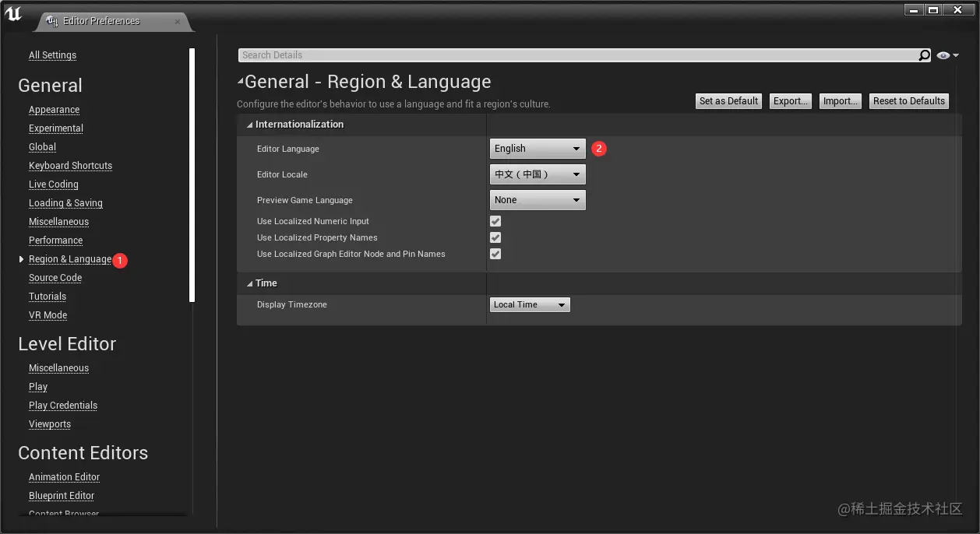Open the Editor Locale dropdown
The width and height of the screenshot is (980, 534).
(x=538, y=174)
